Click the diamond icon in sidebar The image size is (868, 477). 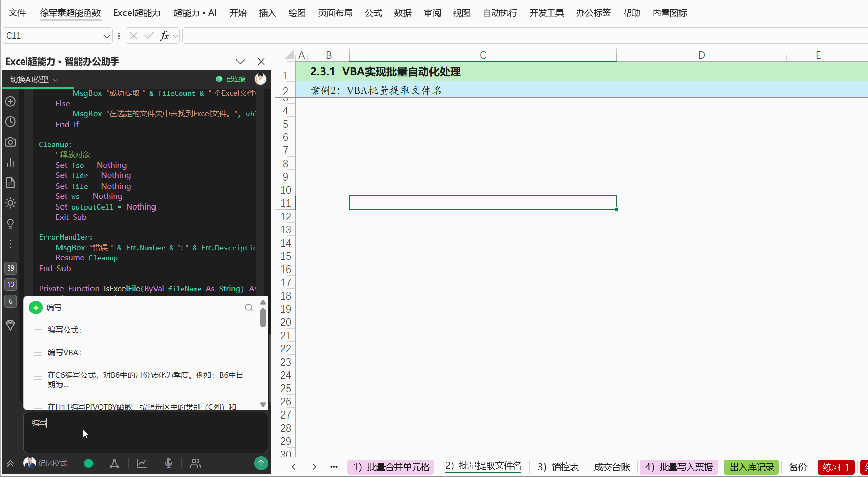tap(10, 325)
